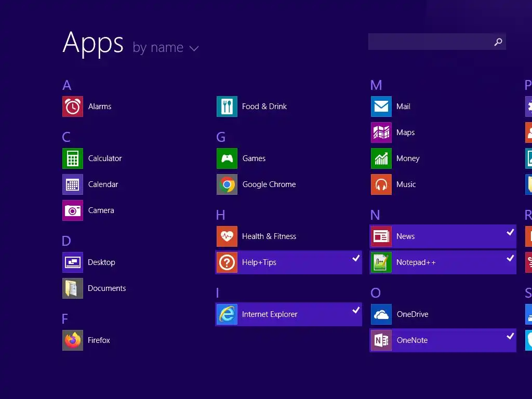The height and width of the screenshot is (399, 532).
Task: Click the Apps search input field
Action: tap(437, 42)
